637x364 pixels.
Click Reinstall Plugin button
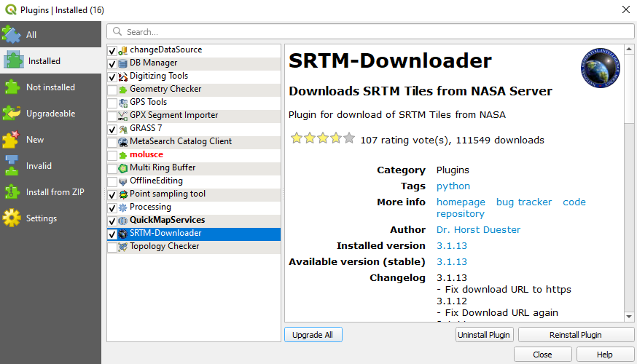coord(576,335)
